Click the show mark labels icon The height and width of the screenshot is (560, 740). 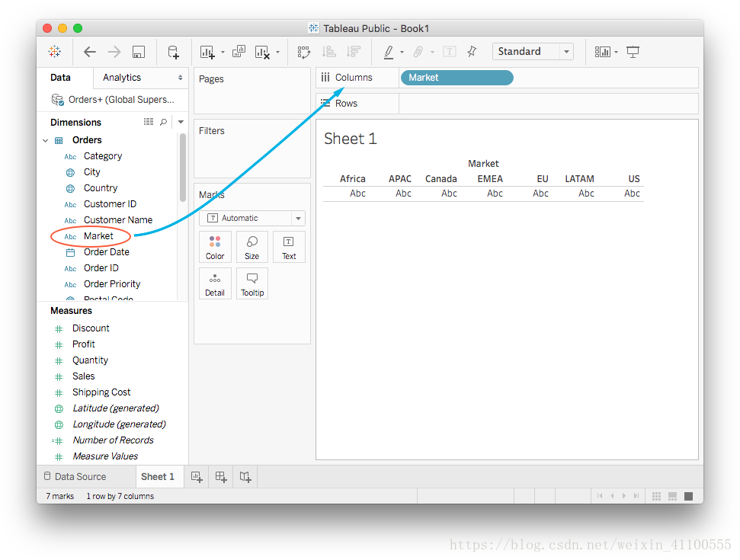point(450,51)
